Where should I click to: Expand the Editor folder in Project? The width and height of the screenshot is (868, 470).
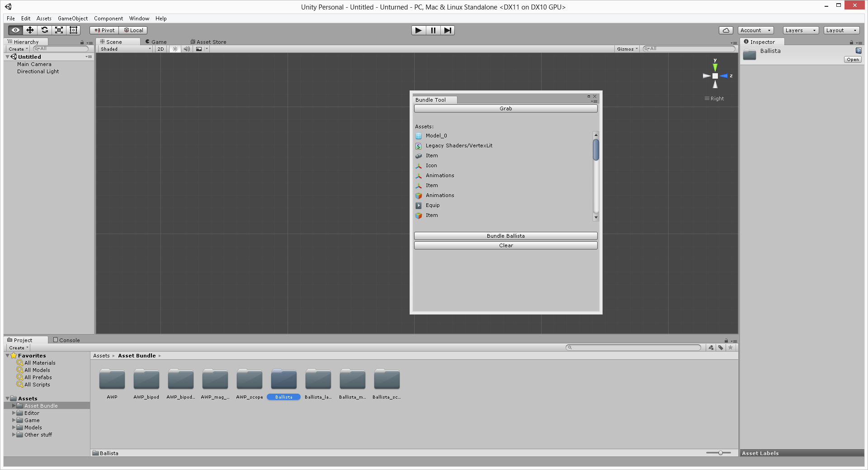point(14,413)
